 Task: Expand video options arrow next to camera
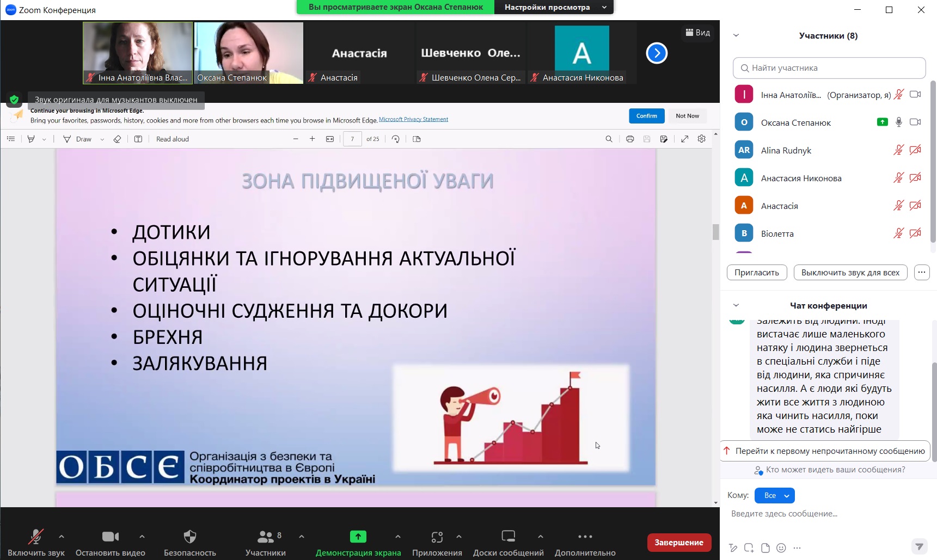click(142, 537)
